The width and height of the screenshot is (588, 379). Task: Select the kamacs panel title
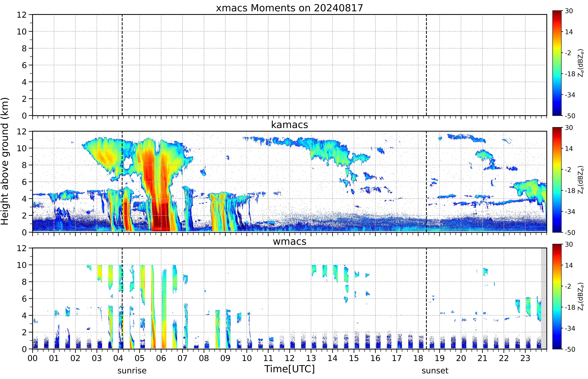[289, 125]
